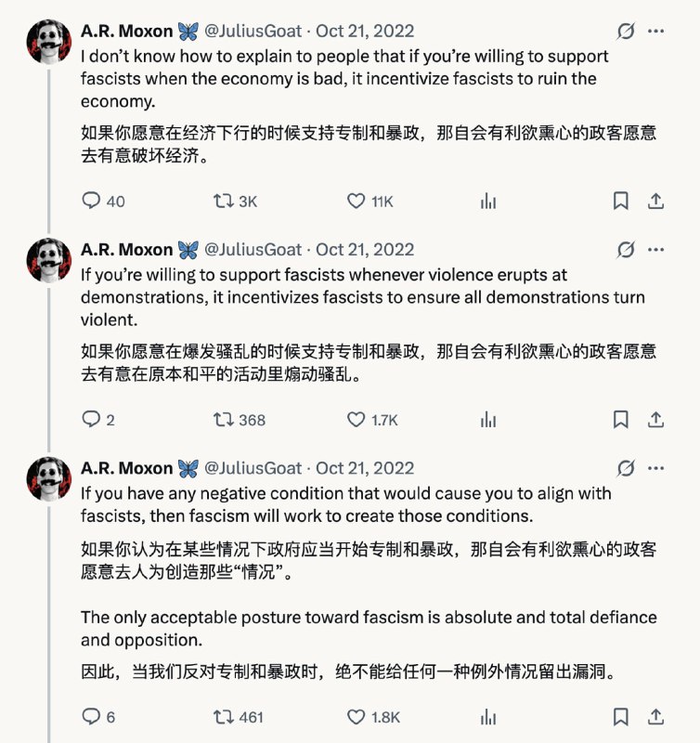Open the profile avatar of the second tweet

49,261
